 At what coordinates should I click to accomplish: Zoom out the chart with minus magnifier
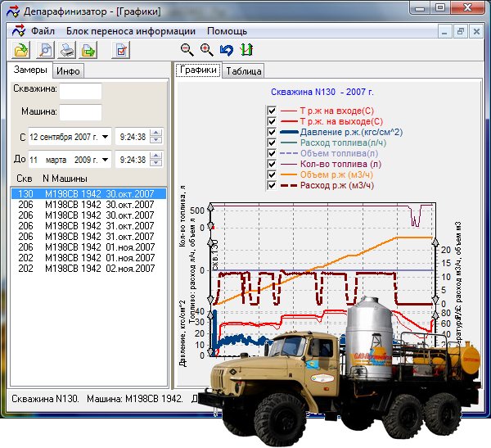pyautogui.click(x=187, y=50)
